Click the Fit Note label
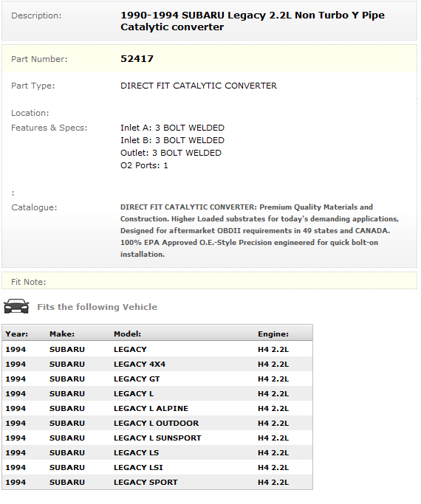 pos(29,282)
